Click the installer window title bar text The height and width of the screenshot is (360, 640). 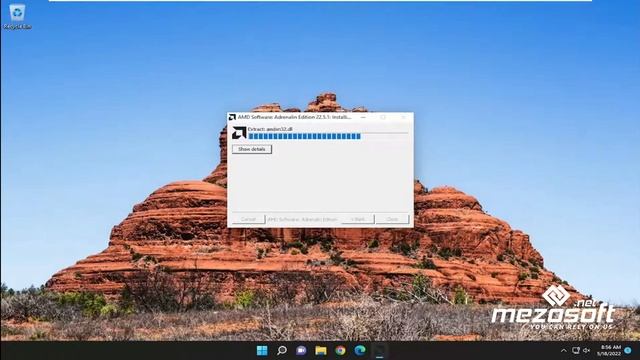pyautogui.click(x=294, y=117)
